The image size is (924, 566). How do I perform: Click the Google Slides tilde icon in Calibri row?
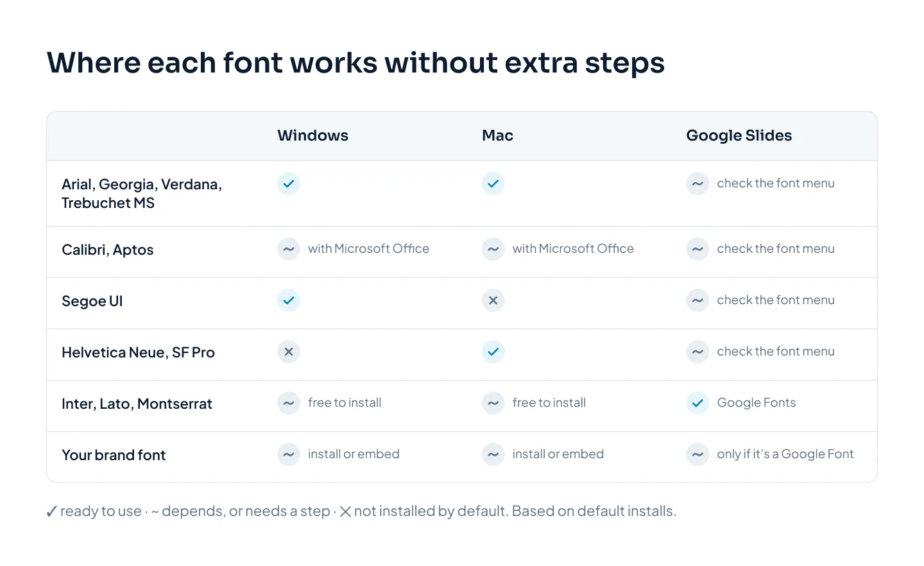tap(697, 249)
